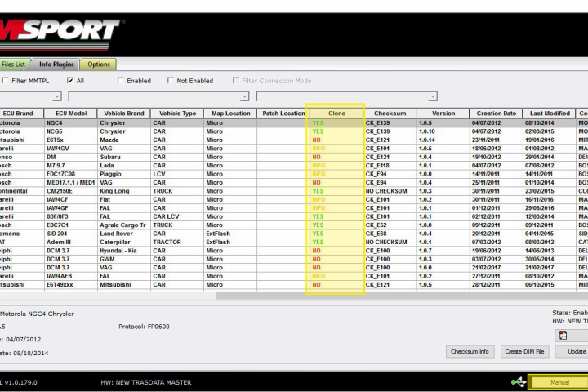
Task: Sort by the Clone column header
Action: pyautogui.click(x=336, y=114)
